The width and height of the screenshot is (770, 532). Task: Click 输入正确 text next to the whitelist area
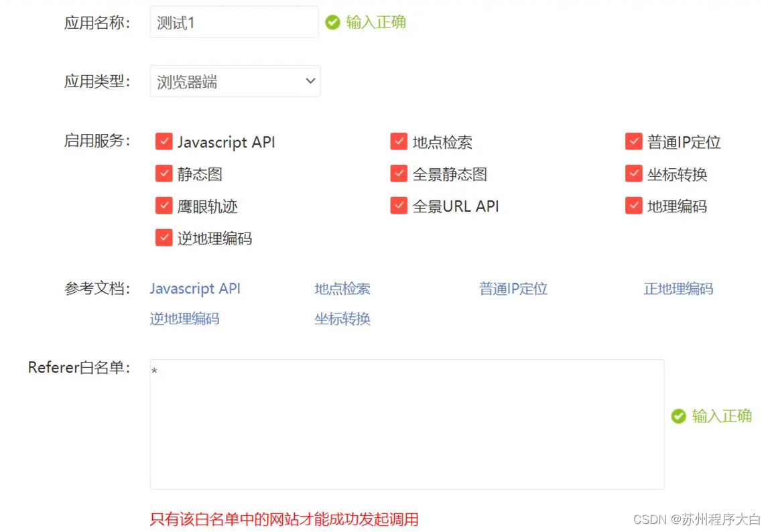[x=721, y=416]
